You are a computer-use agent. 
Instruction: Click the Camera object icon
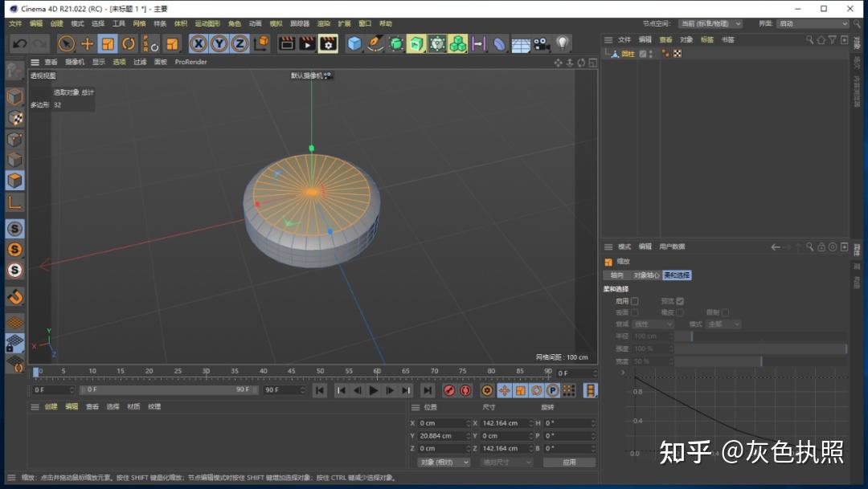[x=542, y=43]
